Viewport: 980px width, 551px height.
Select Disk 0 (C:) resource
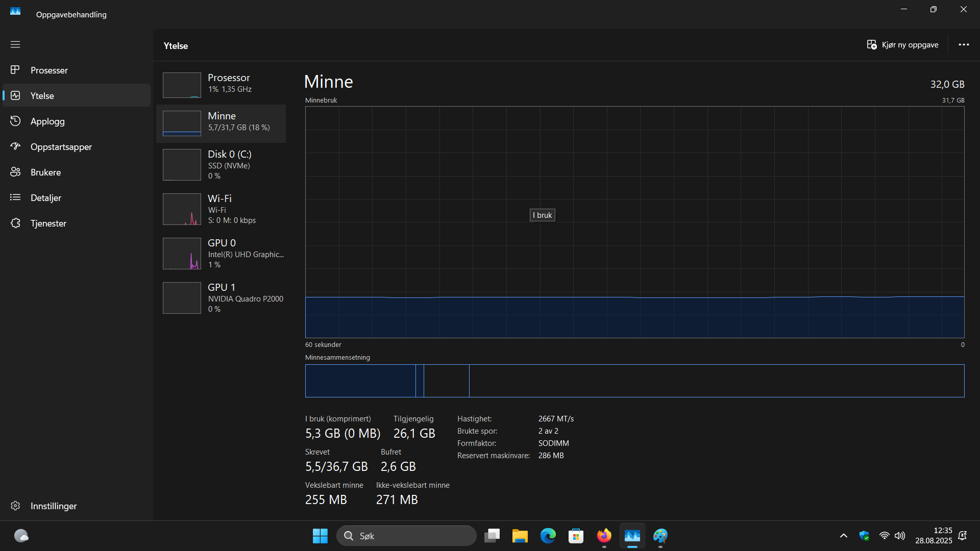tap(221, 165)
